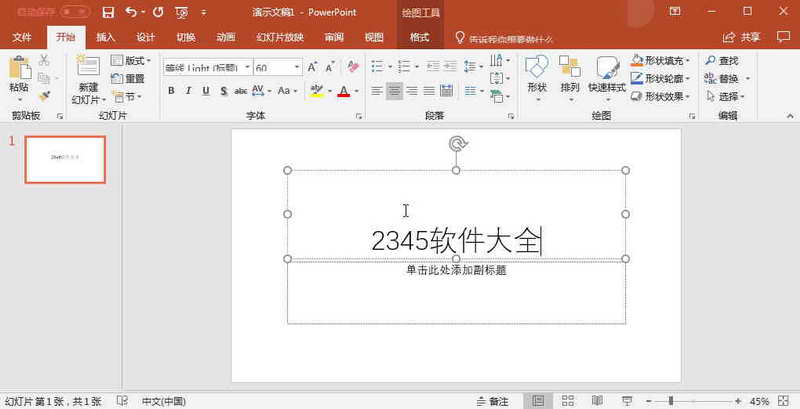Insert a new slide with 新建幻灯片
The width and height of the screenshot is (800, 409).
pos(88,78)
